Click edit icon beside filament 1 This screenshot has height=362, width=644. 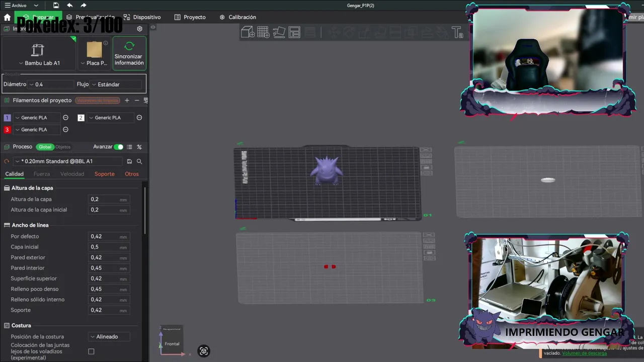pos(65,118)
